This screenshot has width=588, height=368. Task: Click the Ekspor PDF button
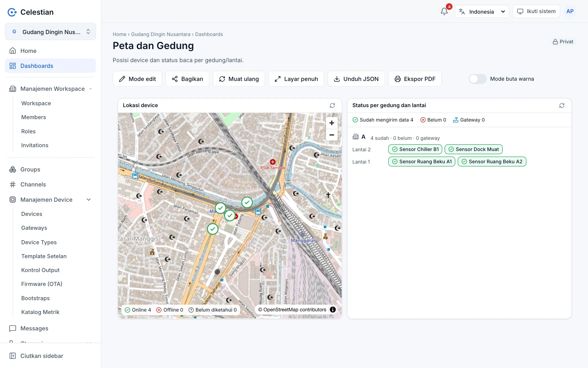[x=415, y=79]
